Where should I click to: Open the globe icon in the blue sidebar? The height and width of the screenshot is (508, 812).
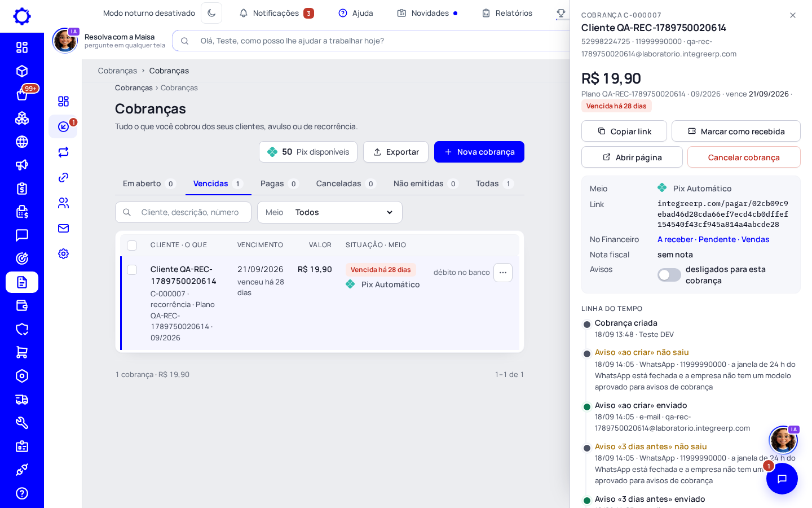[22, 142]
